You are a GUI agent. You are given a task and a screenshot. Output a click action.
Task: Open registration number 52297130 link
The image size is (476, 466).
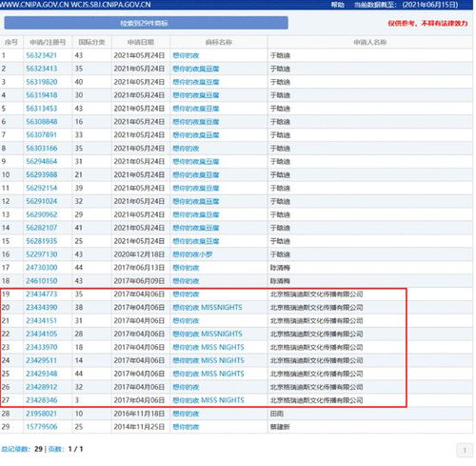[42, 254]
